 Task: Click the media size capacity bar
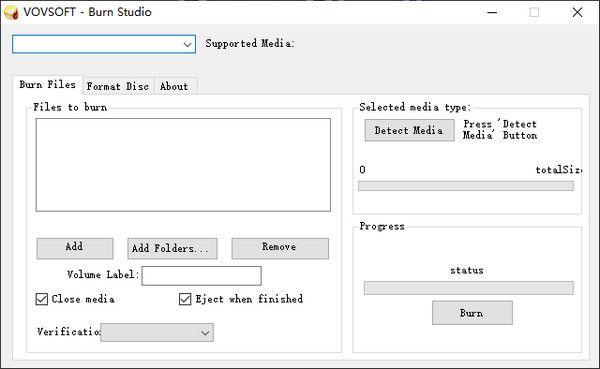[466, 186]
